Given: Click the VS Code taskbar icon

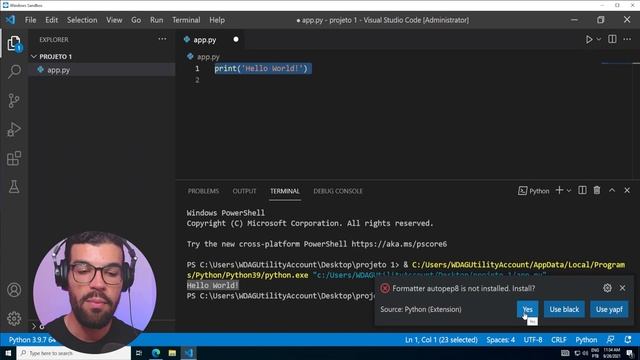Looking at the screenshot, I should pyautogui.click(x=189, y=353).
